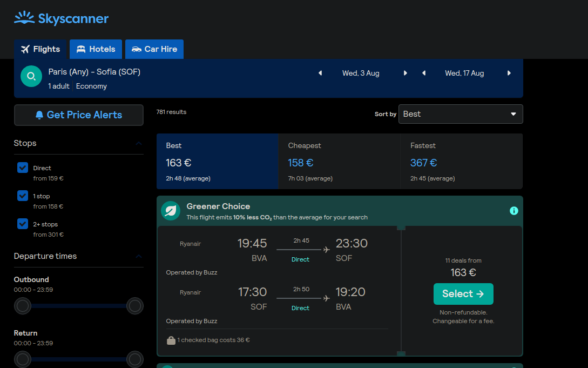Move return date later than Wed, 17 Aug
The width and height of the screenshot is (588, 368).
(509, 73)
